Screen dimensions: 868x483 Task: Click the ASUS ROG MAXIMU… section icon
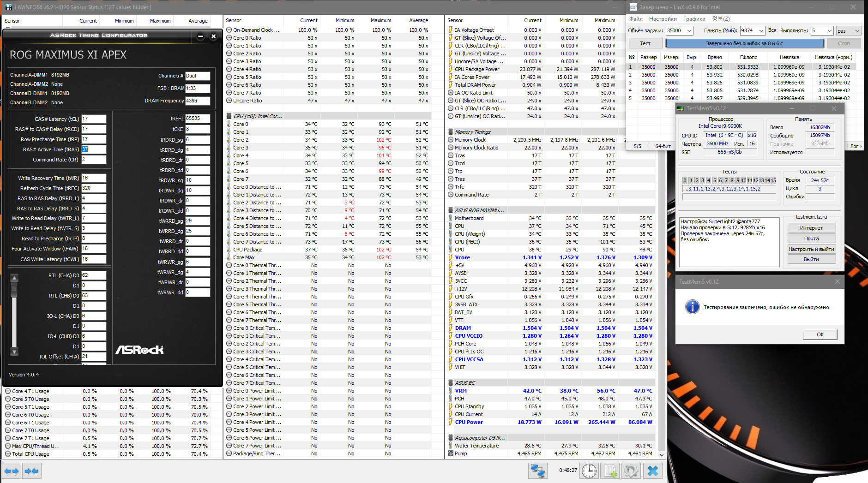click(451, 210)
